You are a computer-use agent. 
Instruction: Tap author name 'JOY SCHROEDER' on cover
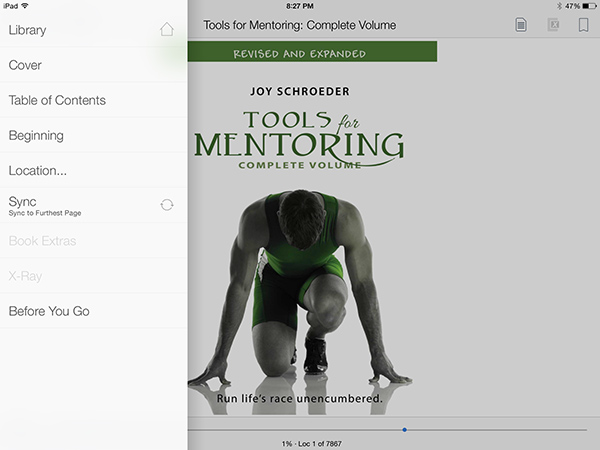[x=300, y=91]
